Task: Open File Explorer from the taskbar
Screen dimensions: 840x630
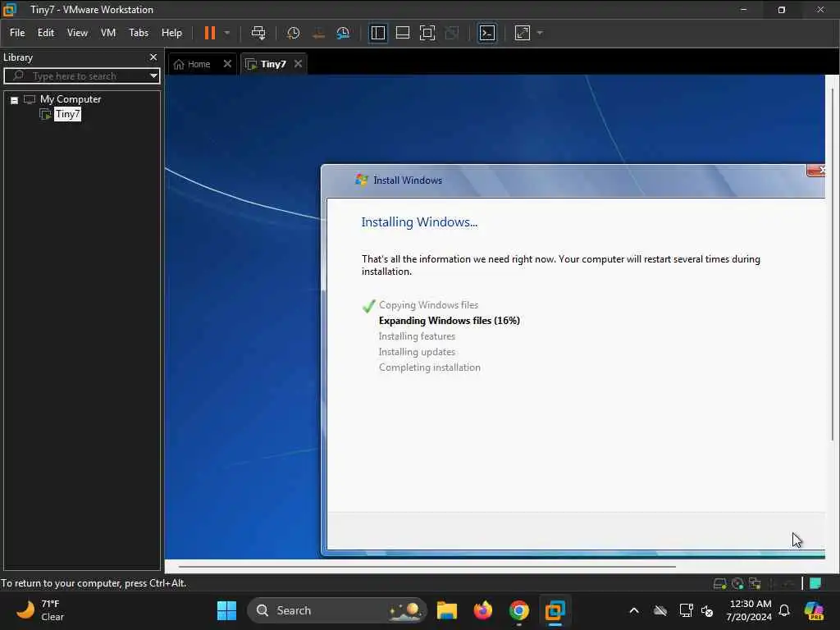Action: click(x=447, y=610)
